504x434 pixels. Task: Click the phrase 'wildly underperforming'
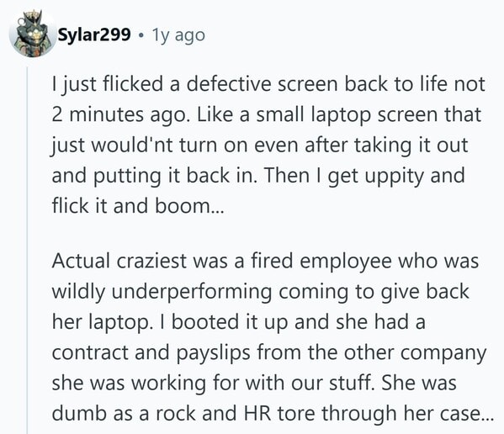[162, 292]
